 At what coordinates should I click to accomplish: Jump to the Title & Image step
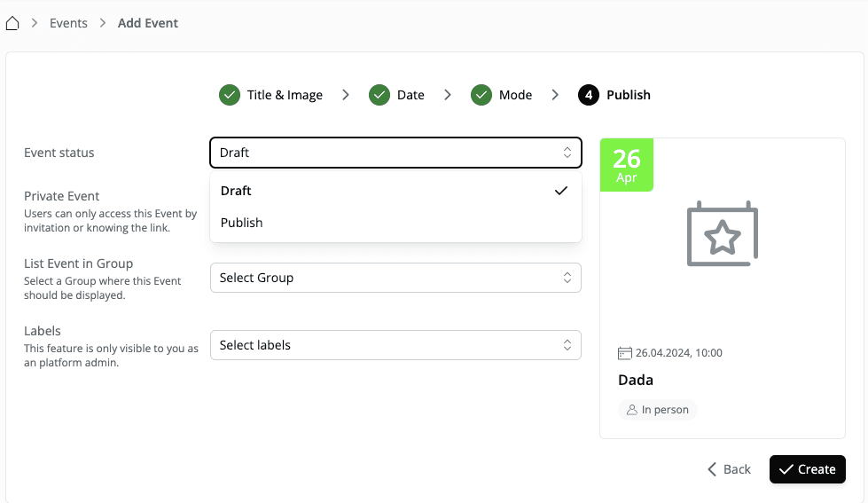(285, 95)
